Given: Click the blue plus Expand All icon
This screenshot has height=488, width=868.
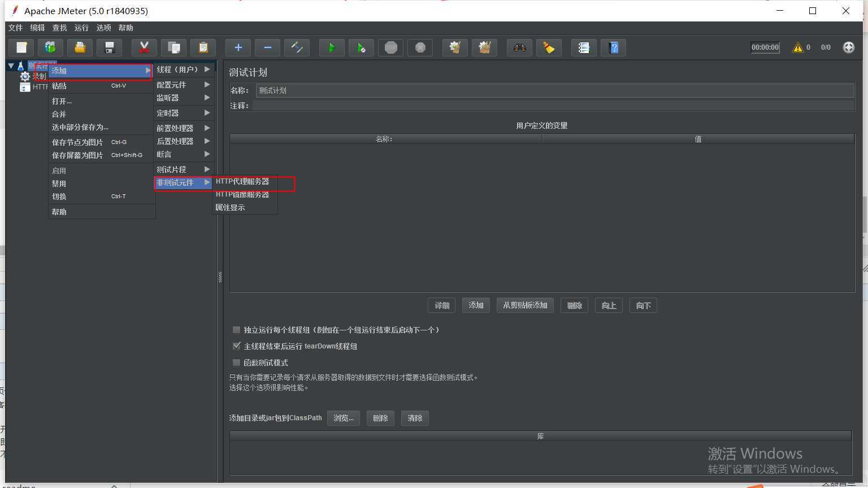Looking at the screenshot, I should click(x=238, y=48).
